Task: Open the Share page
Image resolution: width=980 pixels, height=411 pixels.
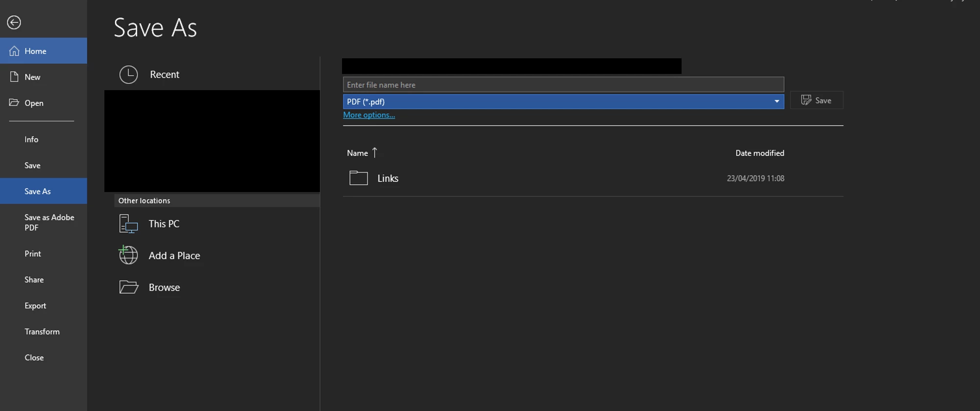Action: pyautogui.click(x=44, y=280)
